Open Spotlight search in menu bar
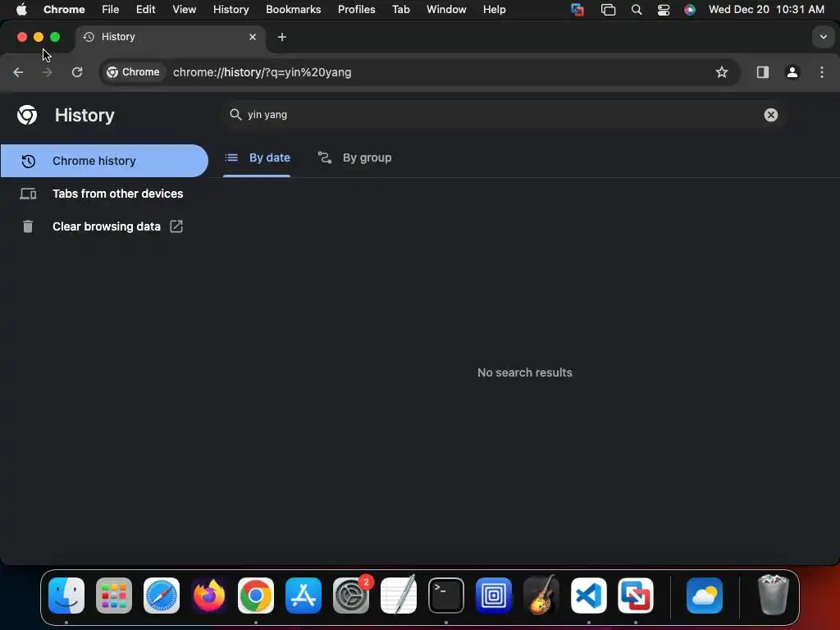Screen dimensions: 840x630 tap(636, 10)
